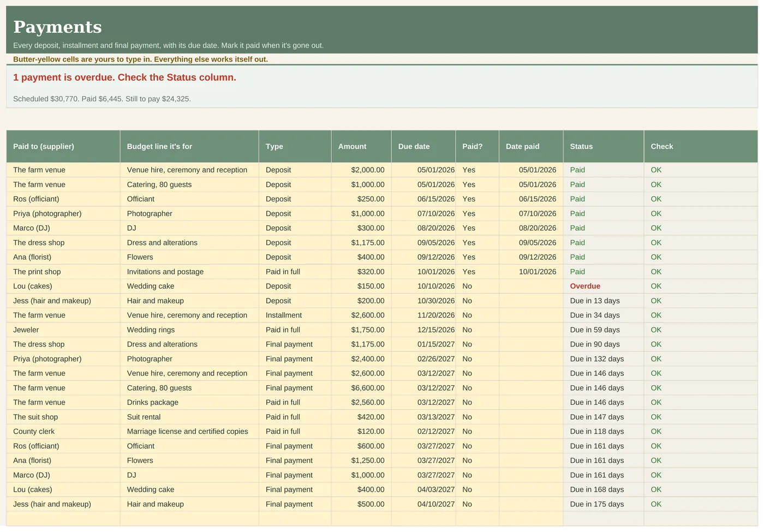Screen dimensions: 764x532
Task: Select the "Check" column header
Action: (701, 146)
